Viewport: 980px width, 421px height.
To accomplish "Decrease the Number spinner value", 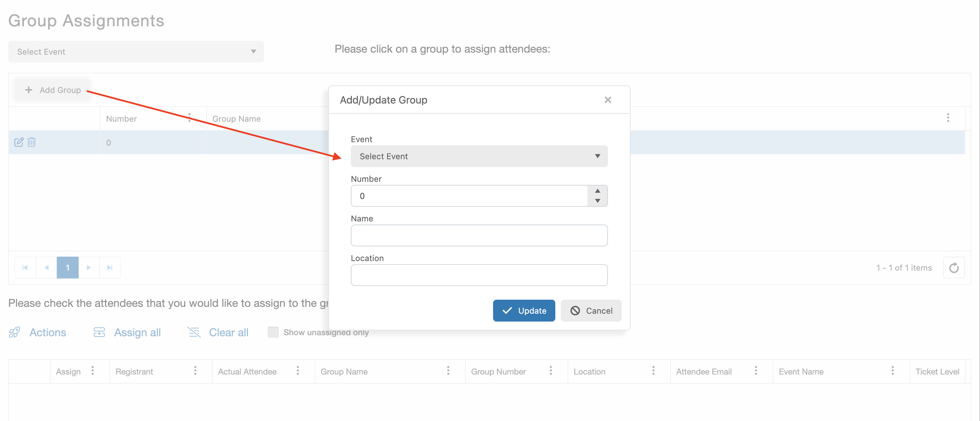I will tap(597, 201).
